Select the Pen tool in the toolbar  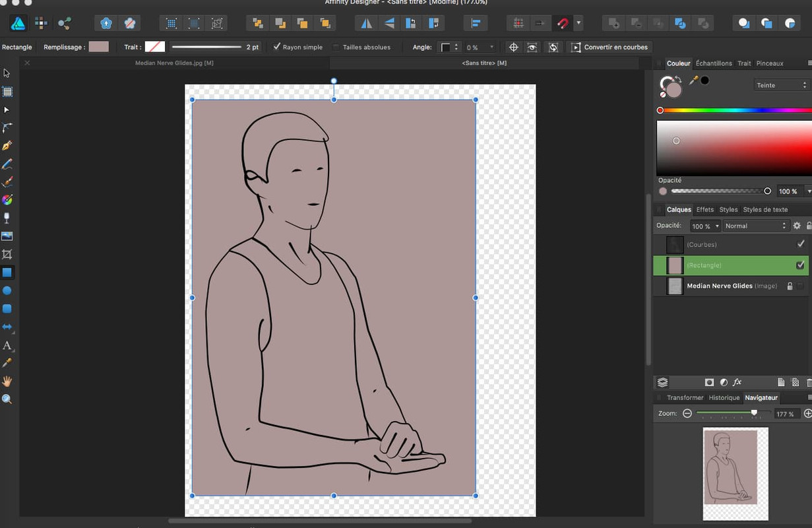pyautogui.click(x=7, y=146)
